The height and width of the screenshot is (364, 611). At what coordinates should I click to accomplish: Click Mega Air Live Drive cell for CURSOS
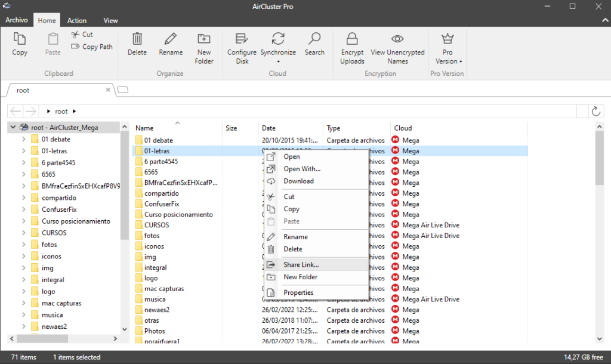click(x=431, y=225)
